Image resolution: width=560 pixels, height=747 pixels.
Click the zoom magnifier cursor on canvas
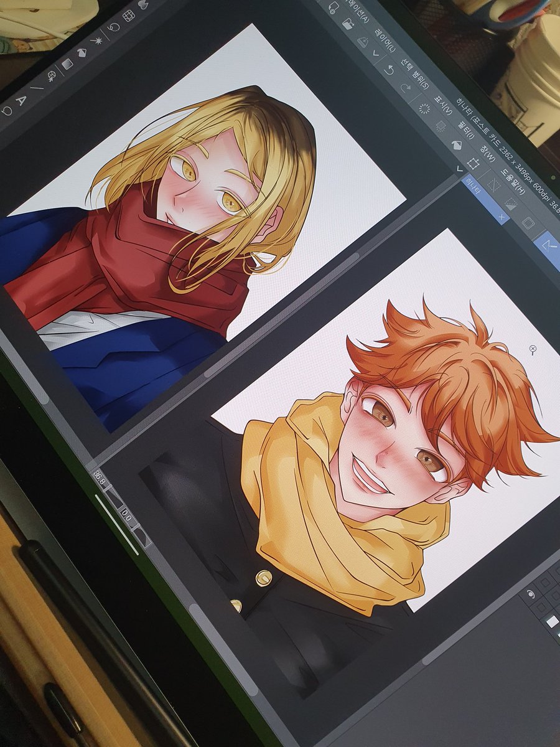(534, 349)
